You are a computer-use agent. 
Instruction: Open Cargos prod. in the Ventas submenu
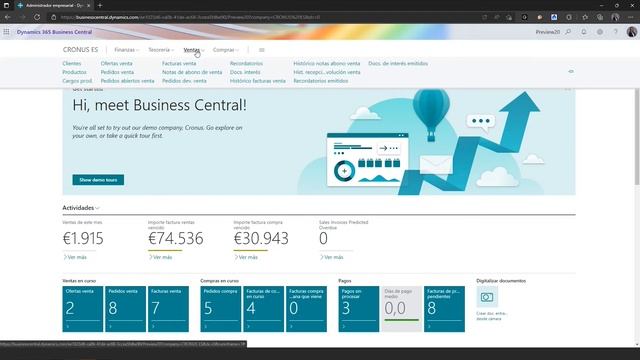pyautogui.click(x=77, y=81)
